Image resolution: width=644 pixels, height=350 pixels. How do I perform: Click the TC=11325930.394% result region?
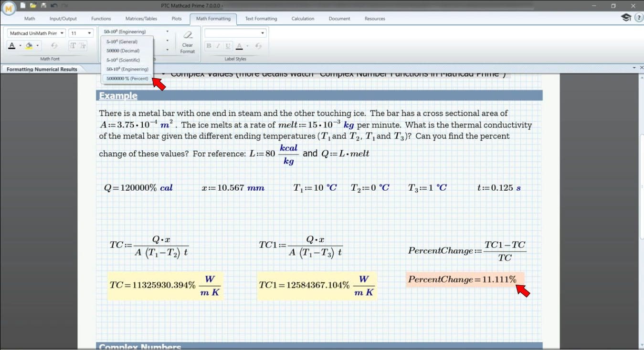(x=165, y=285)
